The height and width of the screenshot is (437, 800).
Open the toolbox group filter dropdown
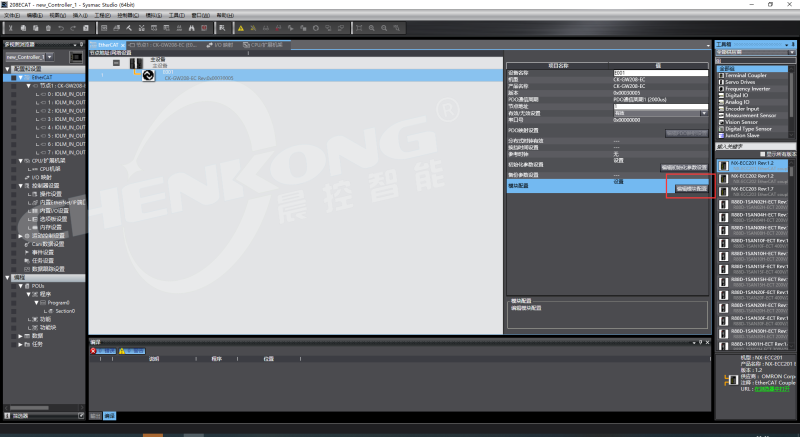click(x=792, y=52)
